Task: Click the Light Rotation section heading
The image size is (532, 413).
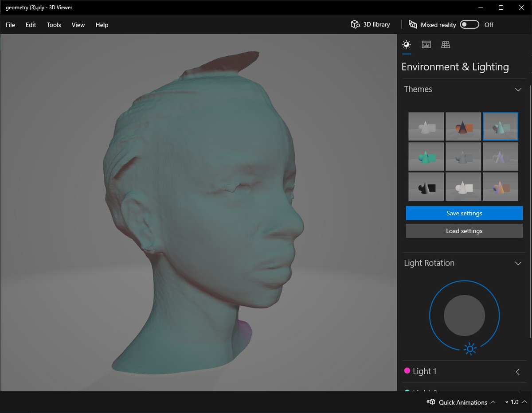Action: pyautogui.click(x=429, y=263)
